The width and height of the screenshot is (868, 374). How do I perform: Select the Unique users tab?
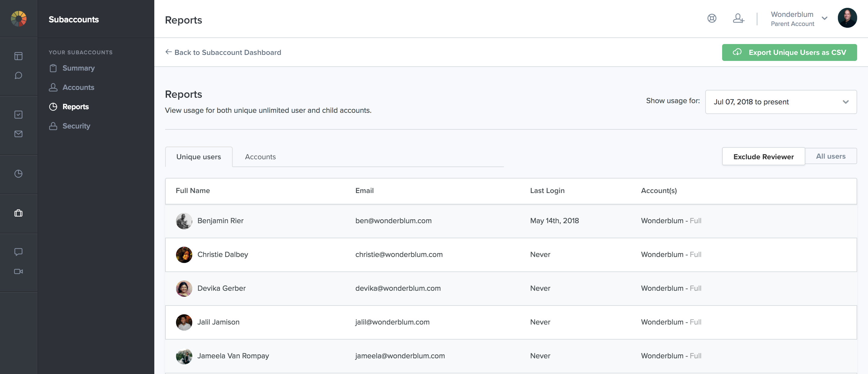pyautogui.click(x=199, y=157)
